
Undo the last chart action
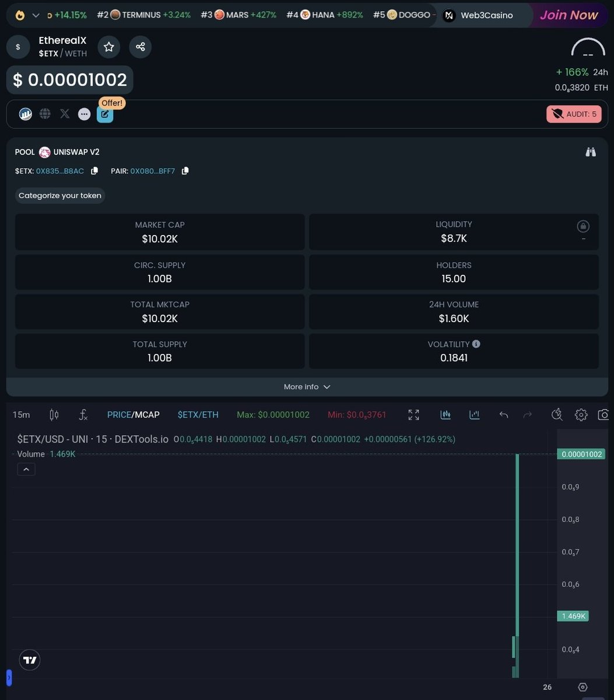(x=504, y=415)
